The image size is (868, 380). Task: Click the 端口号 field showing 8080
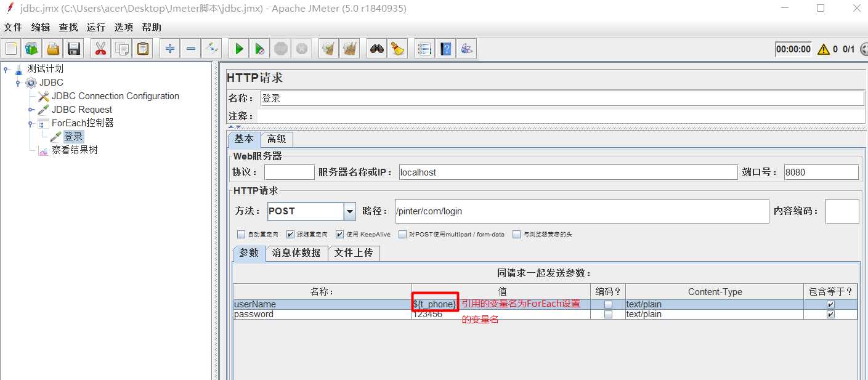821,172
